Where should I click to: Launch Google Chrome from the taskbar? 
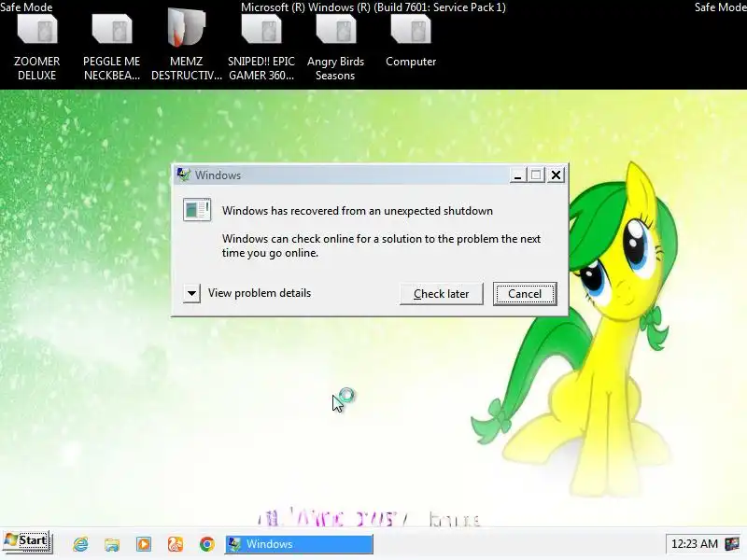(x=206, y=544)
